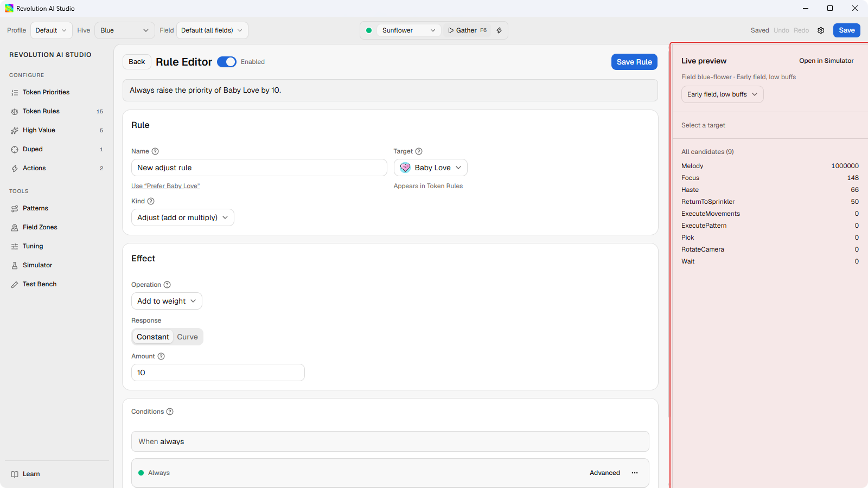
Task: Open Duped section in sidebar
Action: pyautogui.click(x=57, y=149)
